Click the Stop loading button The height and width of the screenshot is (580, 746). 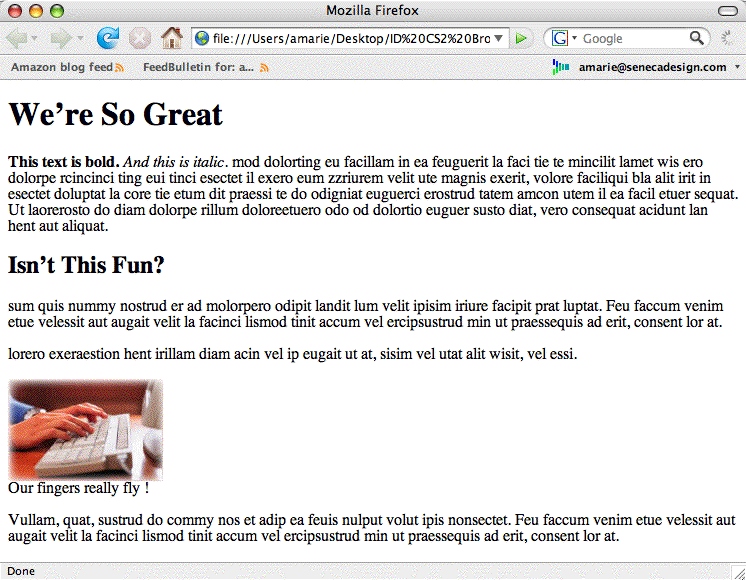pyautogui.click(x=140, y=38)
